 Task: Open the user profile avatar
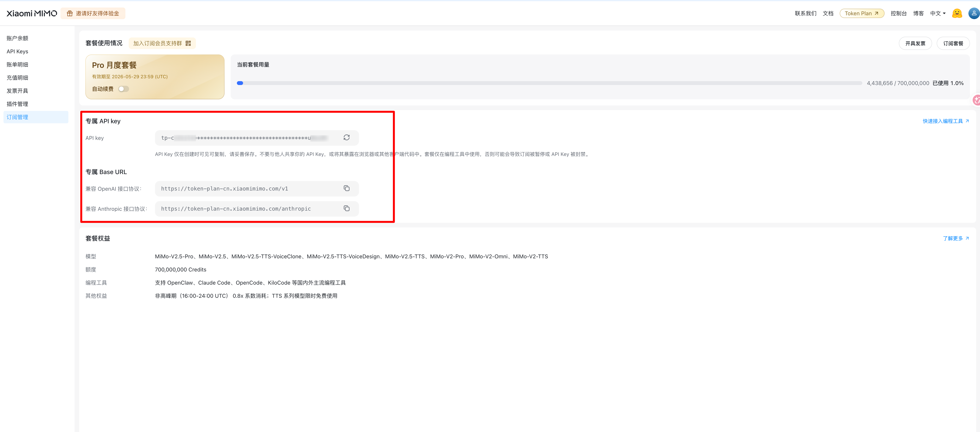coord(974,13)
